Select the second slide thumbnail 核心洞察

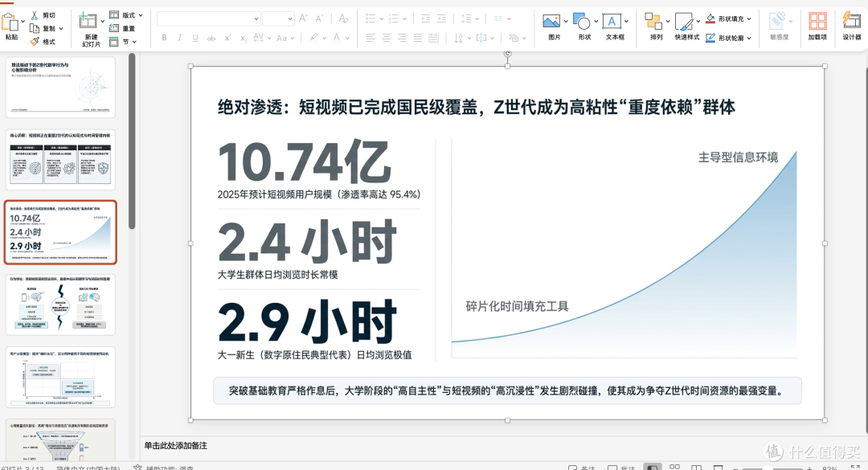tap(60, 160)
